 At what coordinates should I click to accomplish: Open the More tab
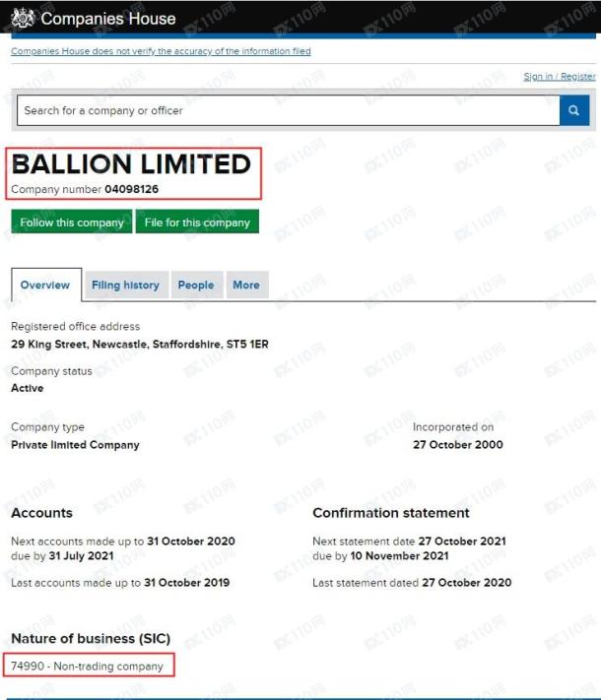click(x=246, y=285)
